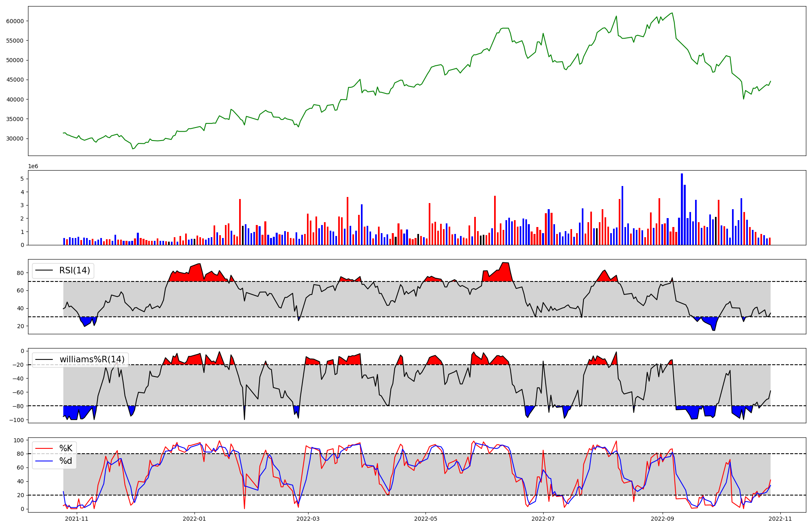
Task: Click the 2022-07 x-axis date tick
Action: (543, 519)
